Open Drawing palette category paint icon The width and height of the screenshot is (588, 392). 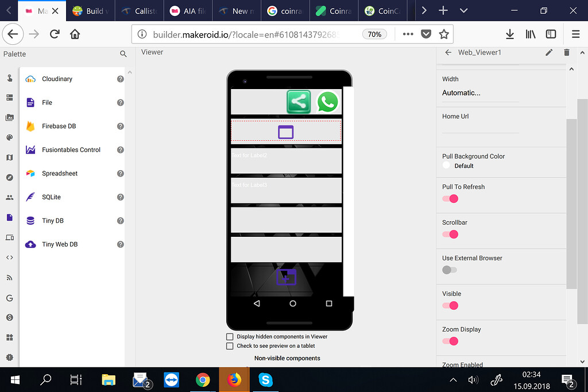tap(10, 137)
